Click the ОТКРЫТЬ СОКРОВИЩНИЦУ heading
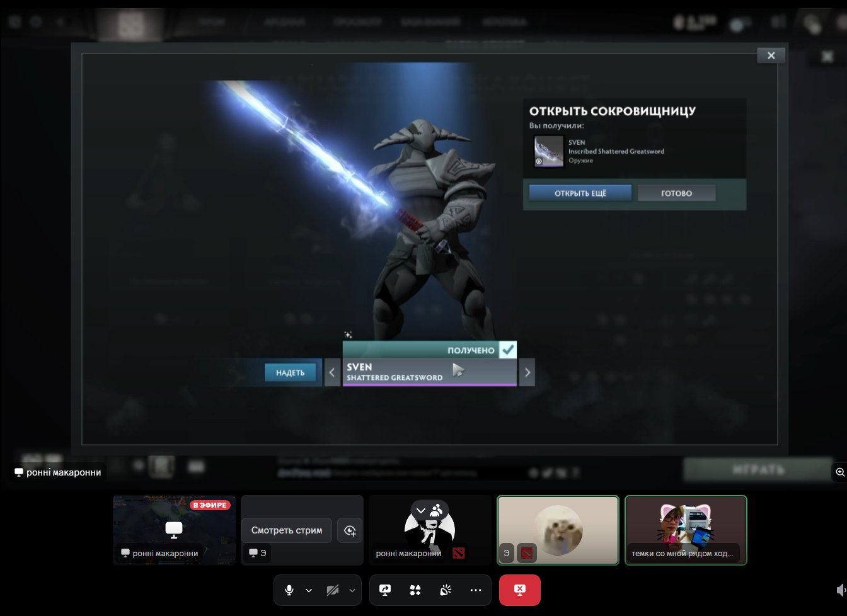847x616 pixels. [613, 111]
